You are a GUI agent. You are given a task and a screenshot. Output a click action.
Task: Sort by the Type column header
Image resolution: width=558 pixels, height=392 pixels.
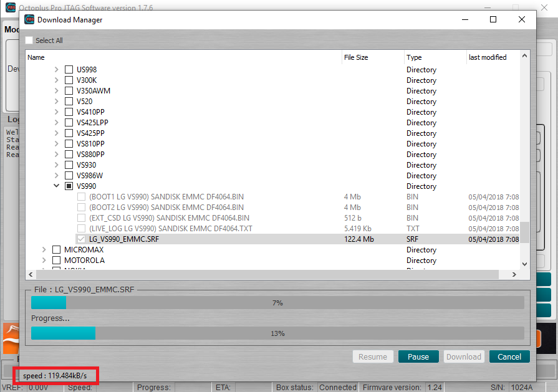coord(435,57)
